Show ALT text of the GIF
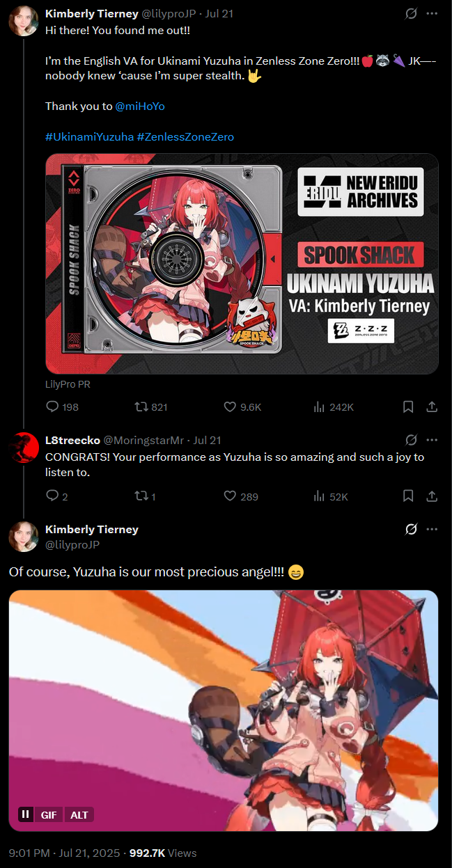This screenshot has width=452, height=868. [x=79, y=814]
